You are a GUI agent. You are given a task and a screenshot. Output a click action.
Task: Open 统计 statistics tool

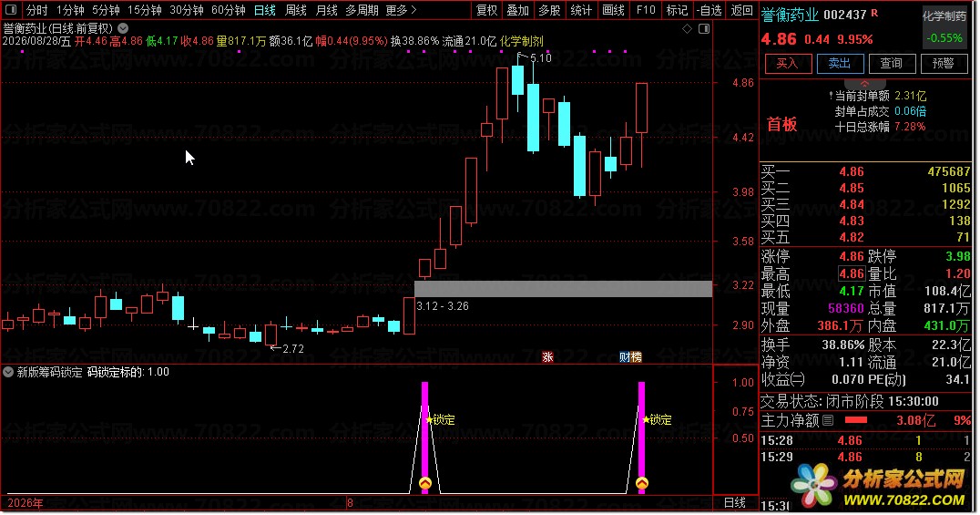[581, 10]
